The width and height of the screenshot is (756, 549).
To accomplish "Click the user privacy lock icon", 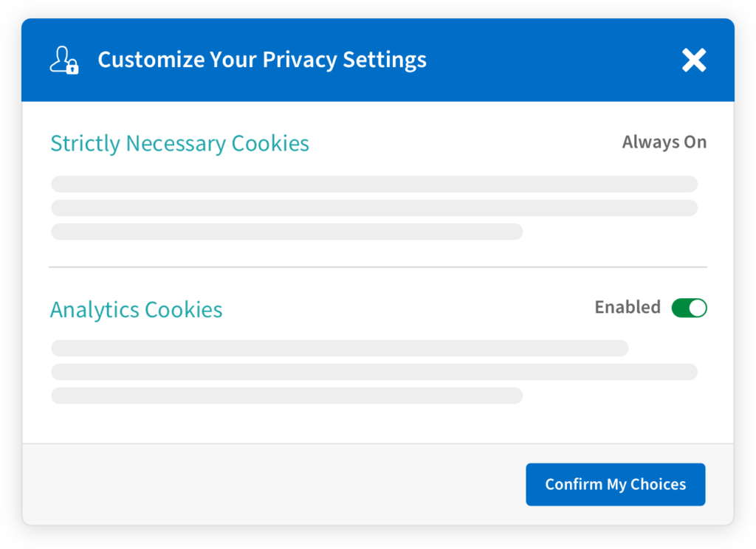I will coord(64,60).
